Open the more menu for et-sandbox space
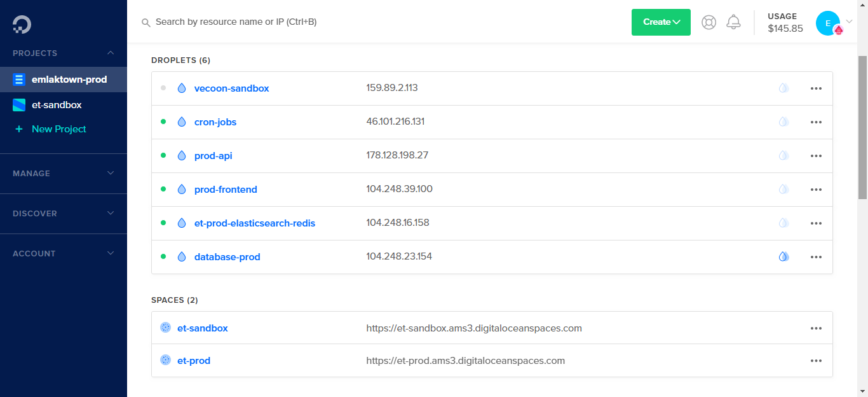 tap(817, 328)
